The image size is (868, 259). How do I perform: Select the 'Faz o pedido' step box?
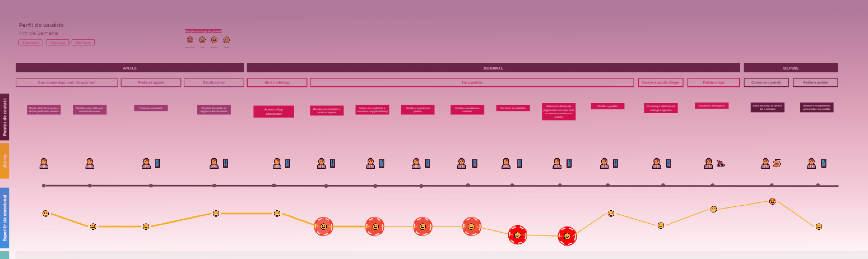point(472,82)
